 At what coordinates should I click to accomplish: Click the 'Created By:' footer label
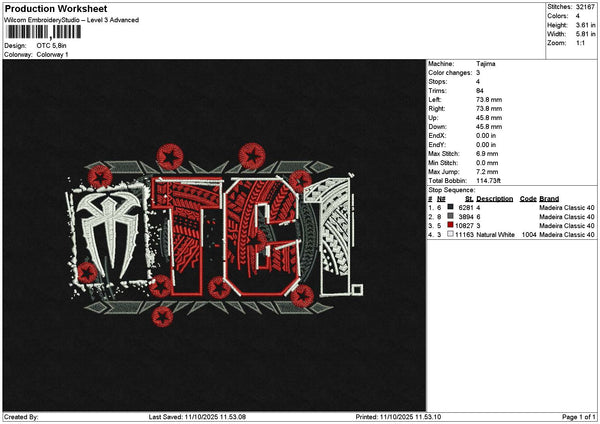point(21,417)
